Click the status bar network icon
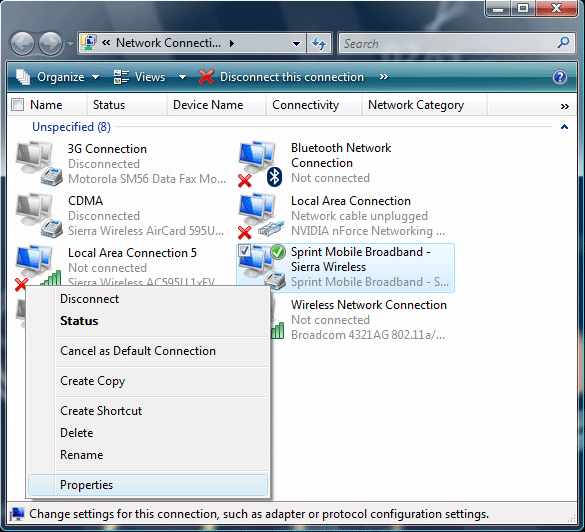The height and width of the screenshot is (532, 585). tap(17, 514)
